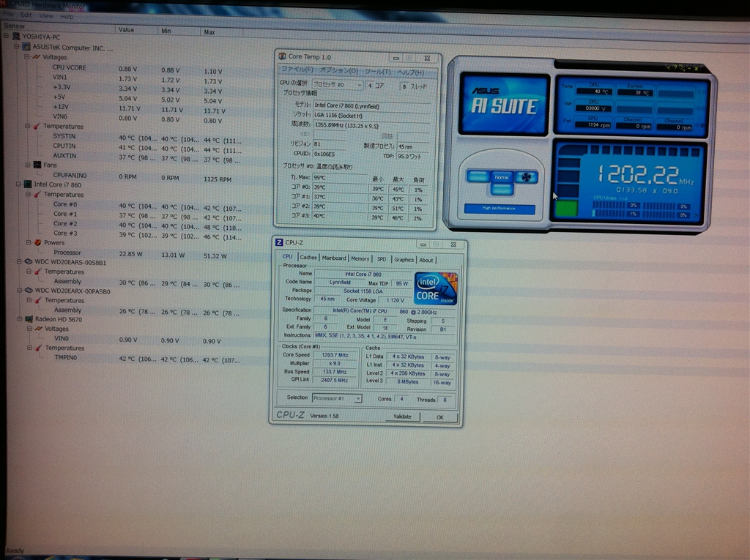Viewport: 750px width, 560px height.
Task: Open the Graphics tab in CPU-Z
Action: [x=404, y=259]
